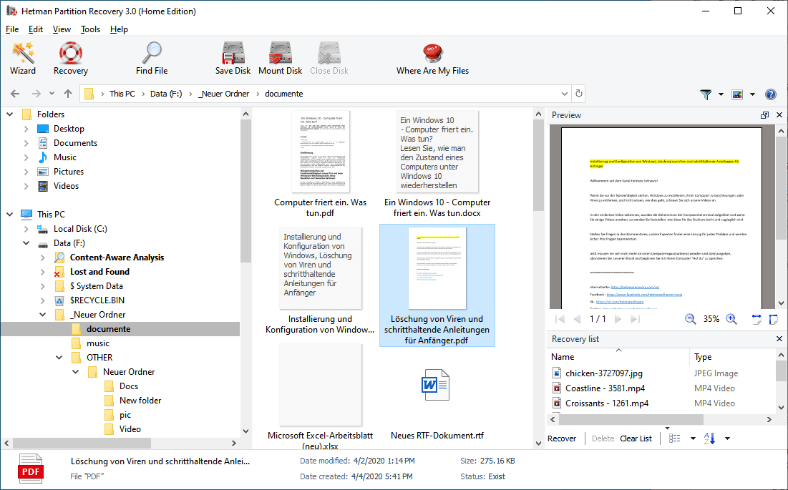
Task: Go back with the navigation arrow
Action: pos(15,93)
